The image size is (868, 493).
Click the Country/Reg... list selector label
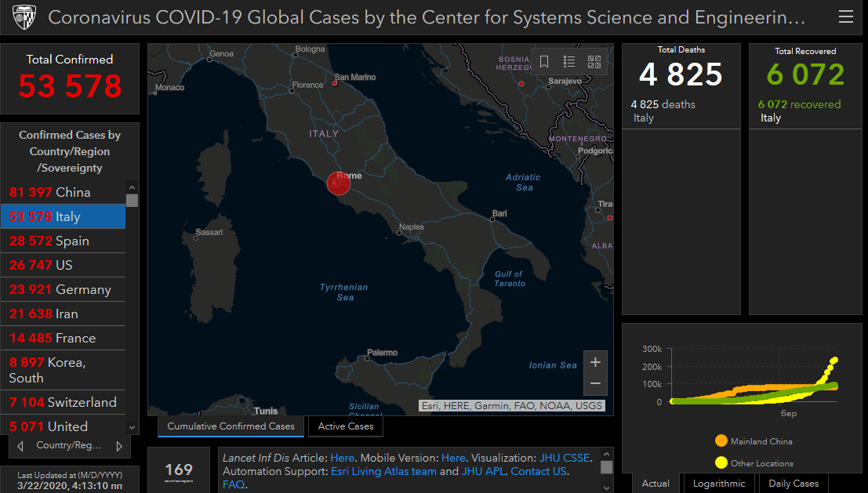point(69,445)
